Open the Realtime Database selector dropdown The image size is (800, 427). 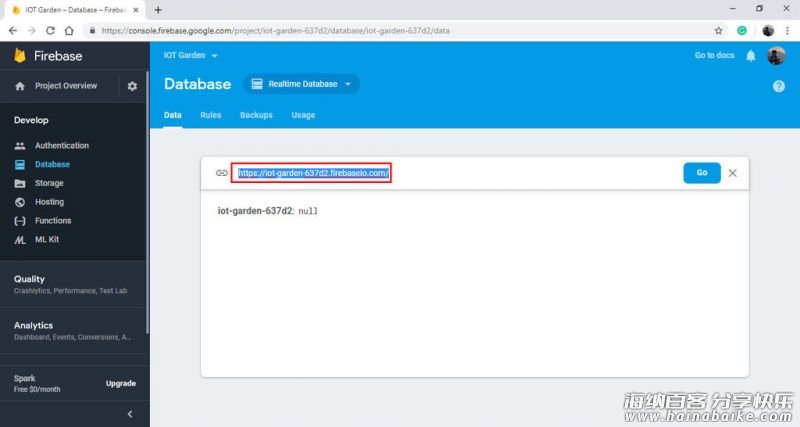click(x=301, y=84)
